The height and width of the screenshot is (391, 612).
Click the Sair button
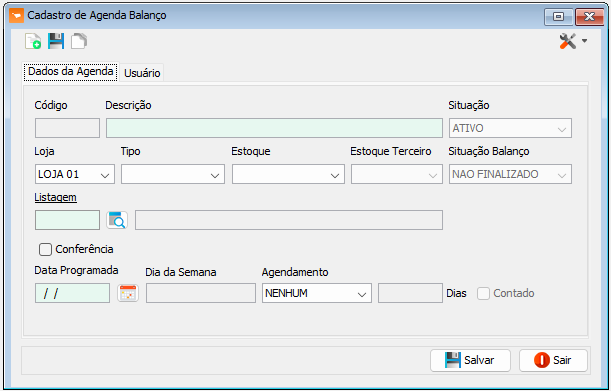(x=553, y=360)
